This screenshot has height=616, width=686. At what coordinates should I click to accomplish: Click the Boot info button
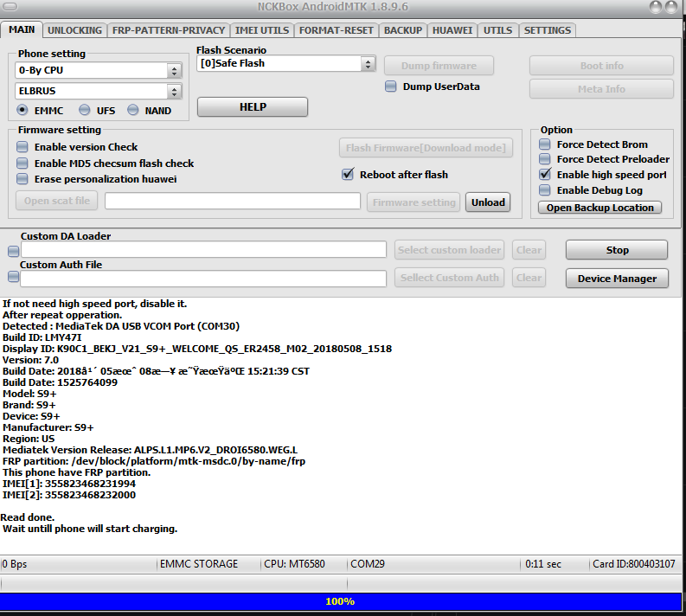[x=601, y=66]
